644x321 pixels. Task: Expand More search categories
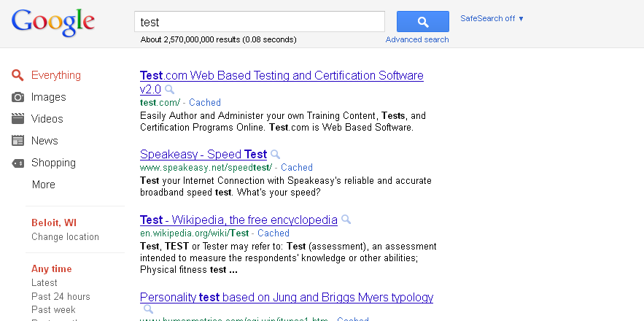(x=44, y=185)
